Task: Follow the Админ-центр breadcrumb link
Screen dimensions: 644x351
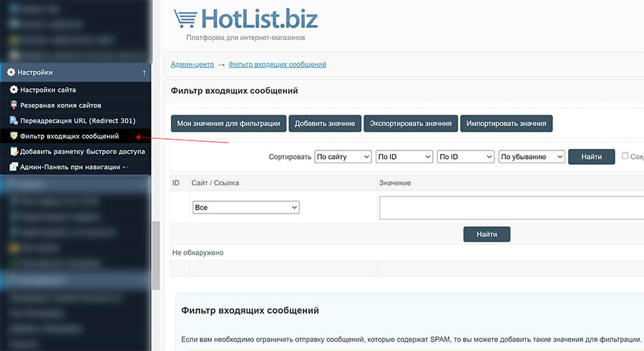Action: 192,64
